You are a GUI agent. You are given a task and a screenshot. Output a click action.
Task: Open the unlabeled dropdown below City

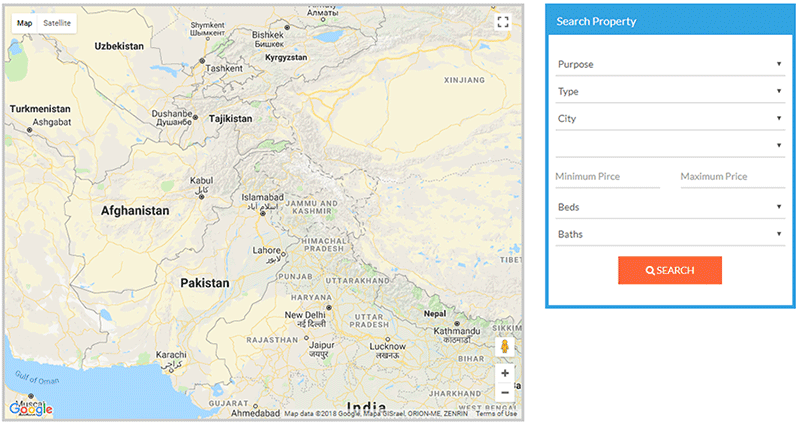(668, 145)
